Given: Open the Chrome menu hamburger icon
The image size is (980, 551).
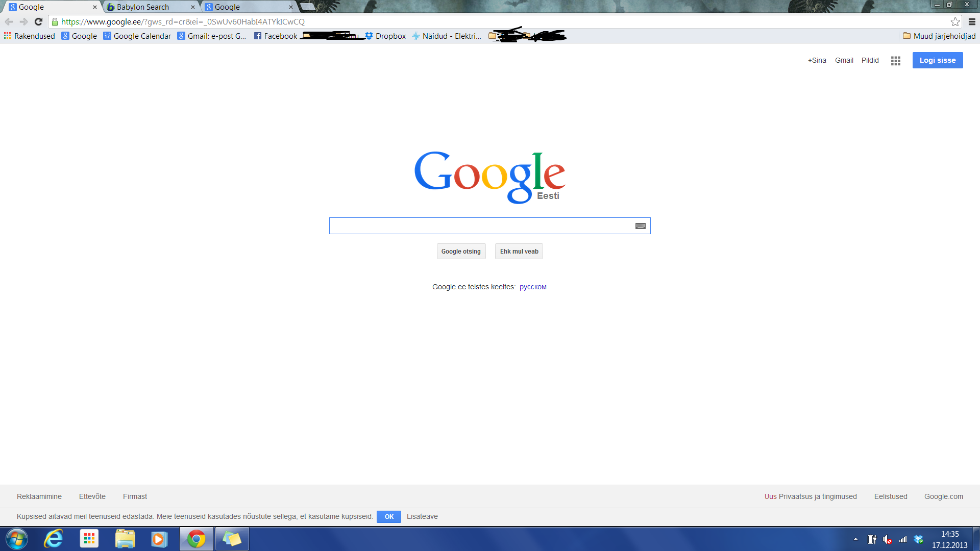Looking at the screenshot, I should click(972, 22).
